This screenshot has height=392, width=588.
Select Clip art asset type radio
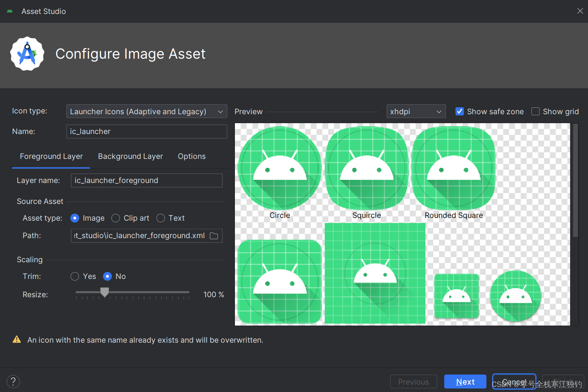coord(115,218)
